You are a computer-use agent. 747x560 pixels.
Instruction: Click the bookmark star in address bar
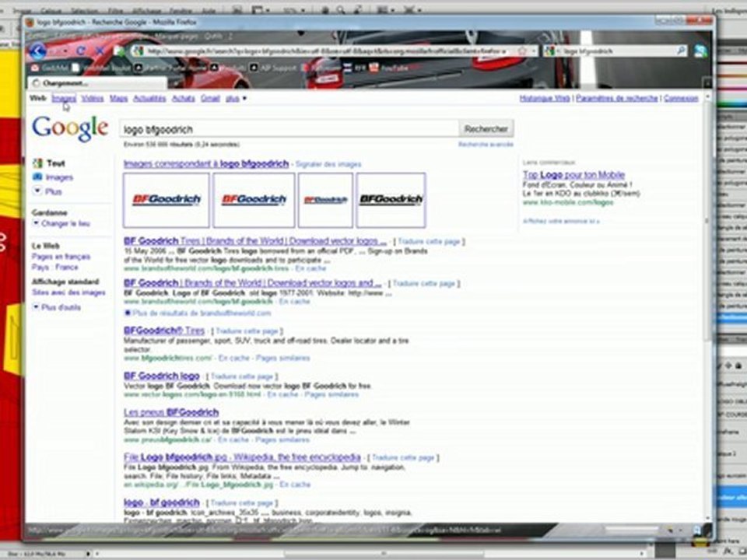pos(522,51)
